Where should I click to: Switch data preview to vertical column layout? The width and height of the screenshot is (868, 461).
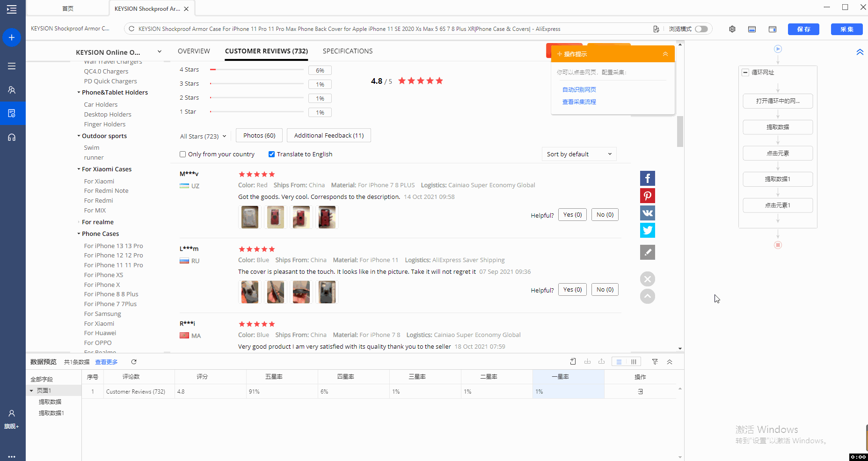point(634,362)
